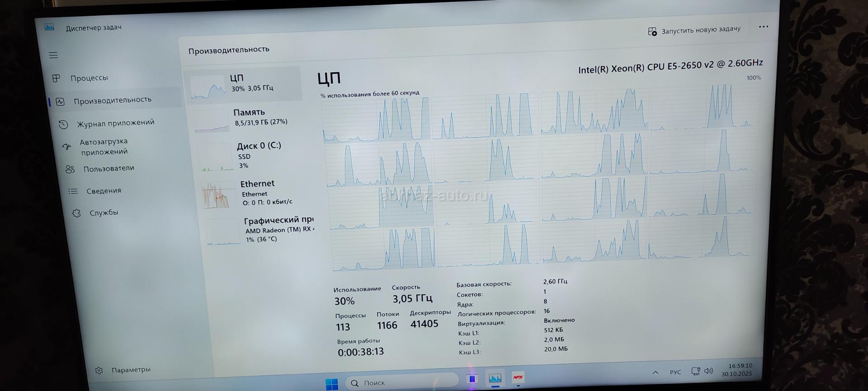
Task: View the Ethernet network graph
Action: pos(258,193)
